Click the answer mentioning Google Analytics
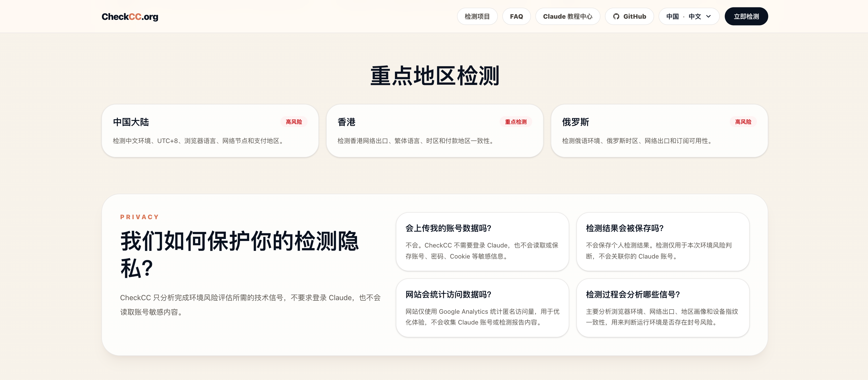868x380 pixels. (x=482, y=317)
